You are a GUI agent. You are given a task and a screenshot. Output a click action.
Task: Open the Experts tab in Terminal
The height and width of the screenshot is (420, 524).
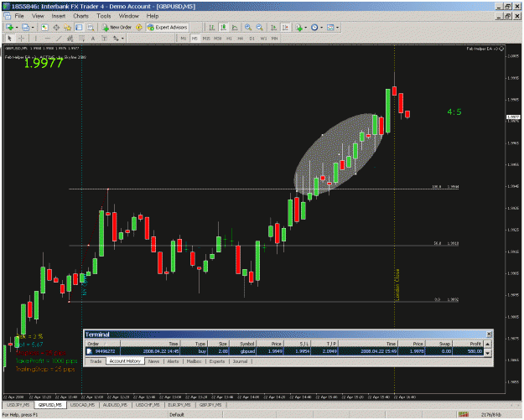pos(217,361)
